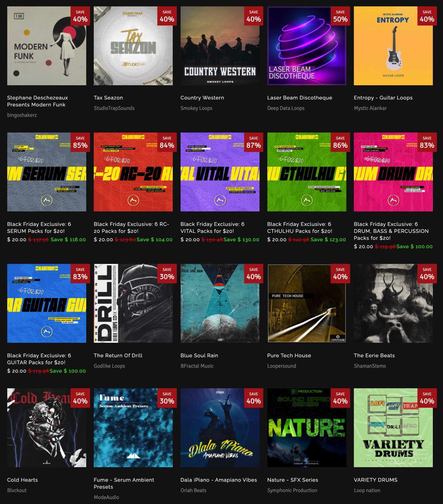Open the Modern Funk album cover
This screenshot has width=443, height=504.
click(x=46, y=46)
